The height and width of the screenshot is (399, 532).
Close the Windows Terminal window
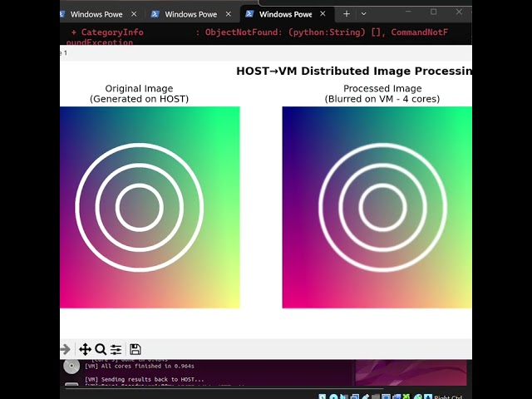pos(459,12)
